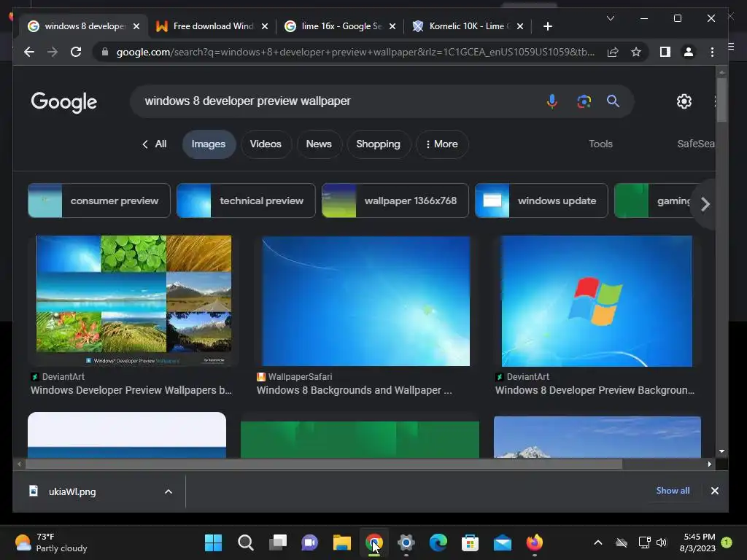Close the 'lime 16x - Google Se' tab

[392, 26]
